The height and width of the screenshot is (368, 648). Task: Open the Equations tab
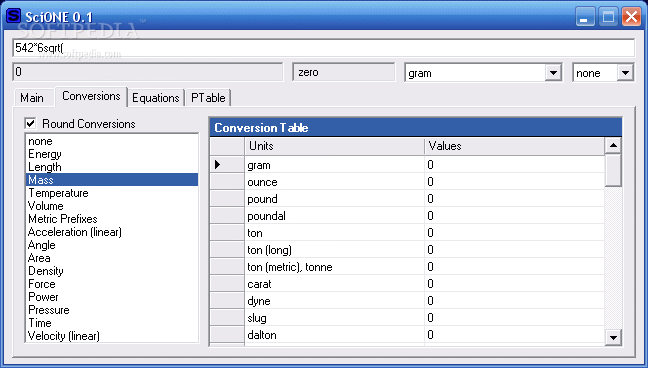click(156, 98)
